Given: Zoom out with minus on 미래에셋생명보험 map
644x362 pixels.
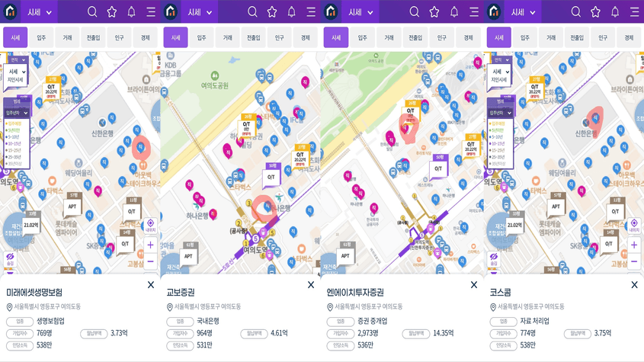Looking at the screenshot, I should click(x=150, y=261).
